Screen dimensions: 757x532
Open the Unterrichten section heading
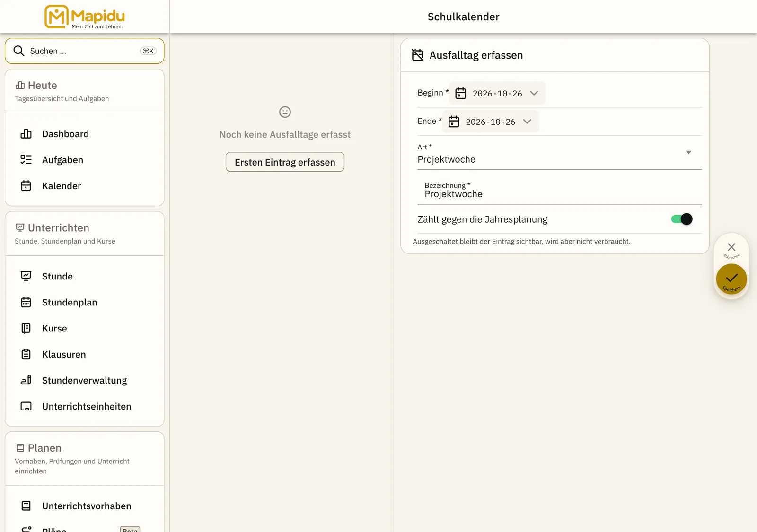58,228
